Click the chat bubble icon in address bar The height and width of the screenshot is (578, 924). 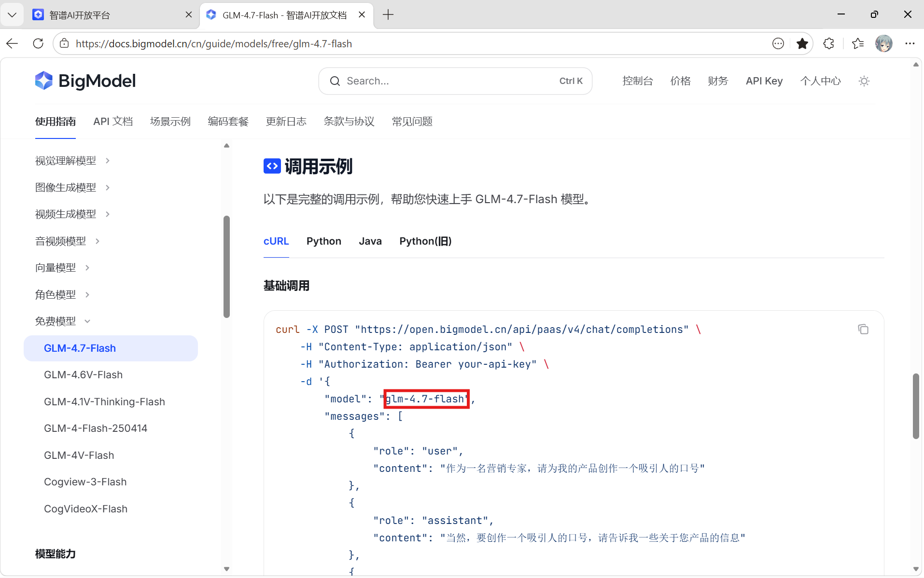pyautogui.click(x=778, y=43)
